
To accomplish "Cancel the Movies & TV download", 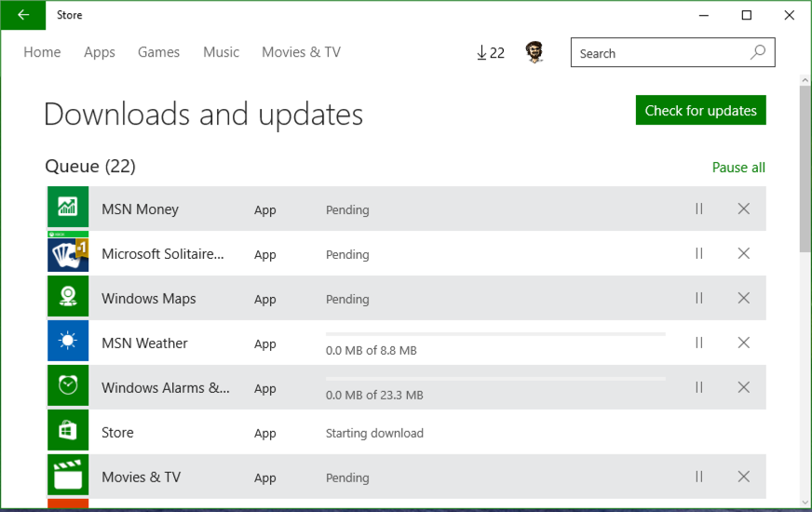I will 744,477.
